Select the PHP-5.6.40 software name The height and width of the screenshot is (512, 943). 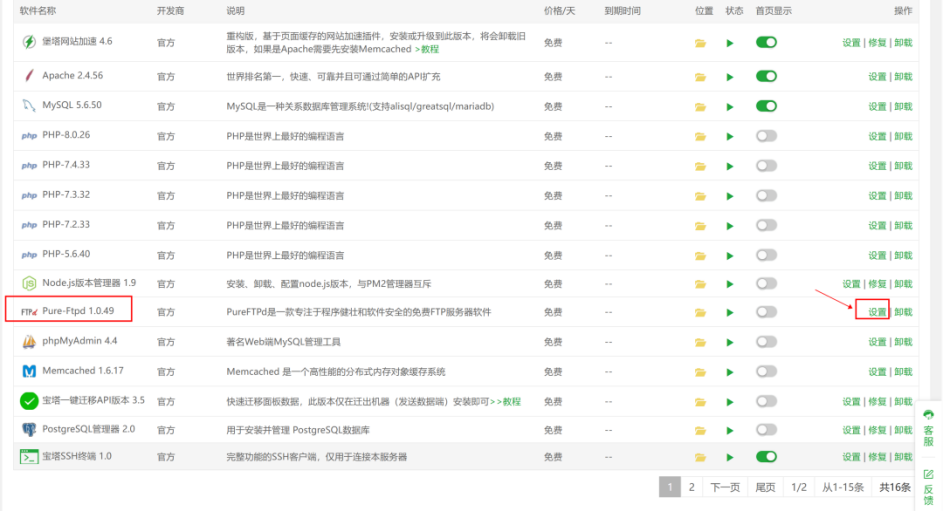pos(66,254)
